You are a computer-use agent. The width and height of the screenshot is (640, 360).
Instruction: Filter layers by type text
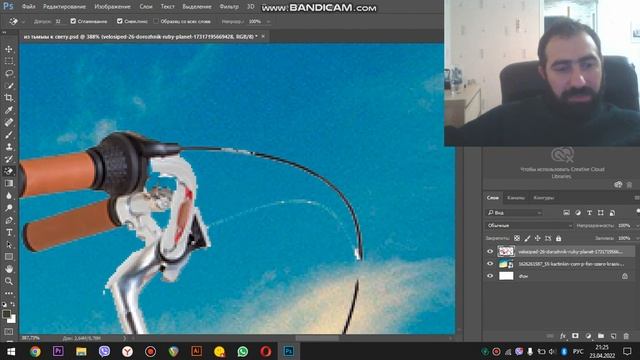click(x=589, y=213)
